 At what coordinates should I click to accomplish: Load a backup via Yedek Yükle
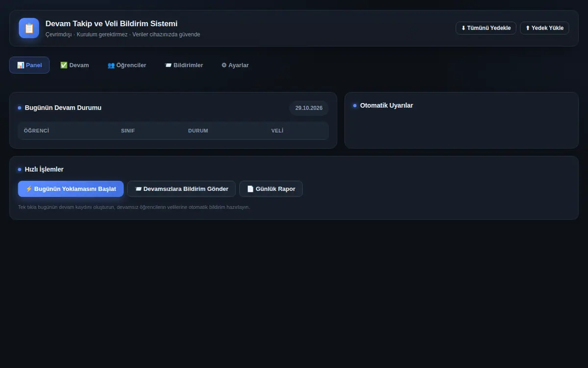(x=544, y=28)
